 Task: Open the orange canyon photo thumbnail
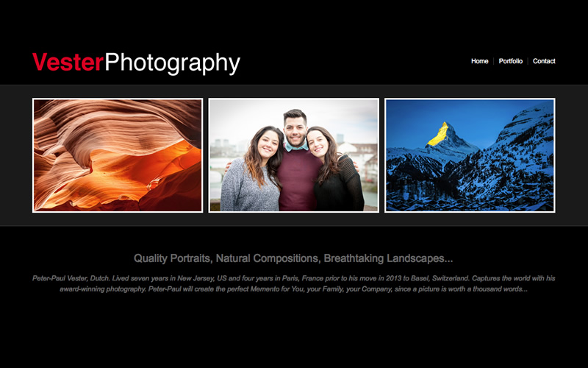(x=118, y=155)
